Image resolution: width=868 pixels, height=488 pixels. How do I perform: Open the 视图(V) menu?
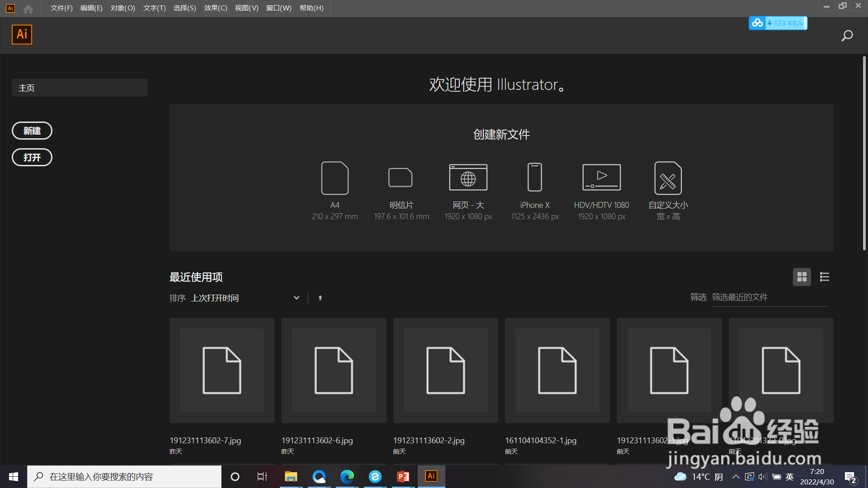click(246, 8)
